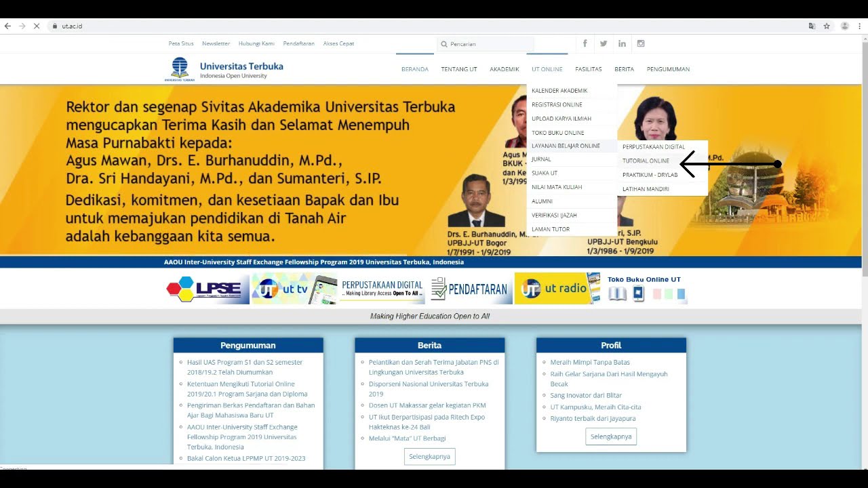Click the search magnifier icon
868x488 pixels.
click(444, 44)
